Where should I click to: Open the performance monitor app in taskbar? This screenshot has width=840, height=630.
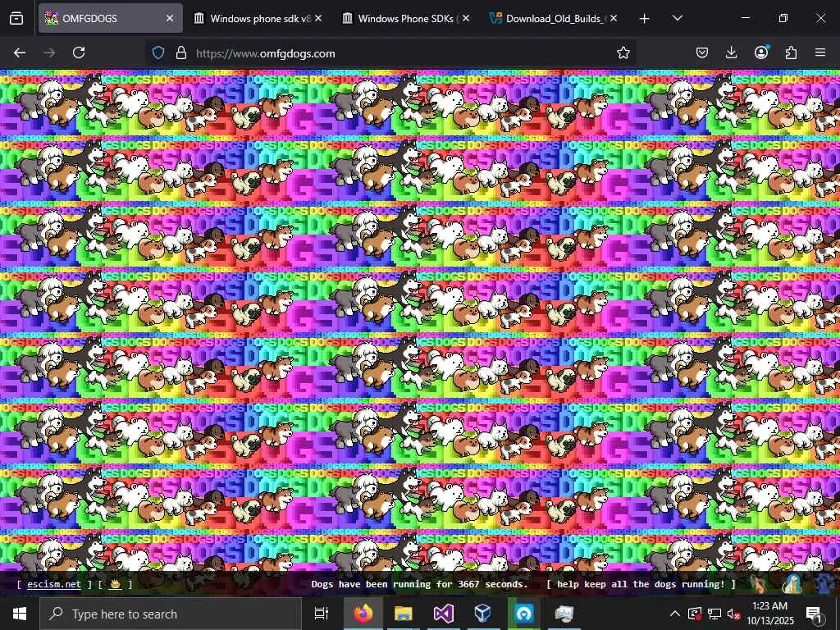(x=564, y=614)
